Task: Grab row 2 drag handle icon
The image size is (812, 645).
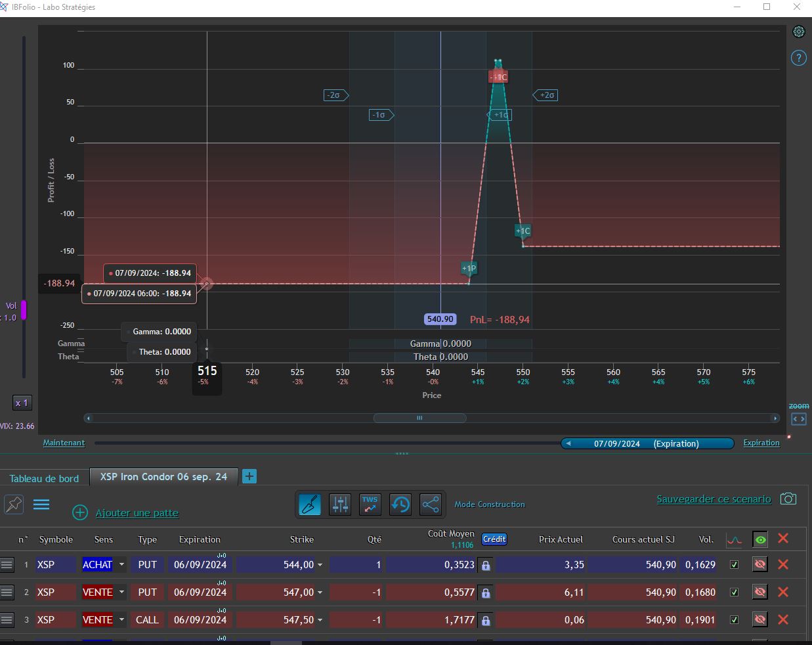Action: 7,592
